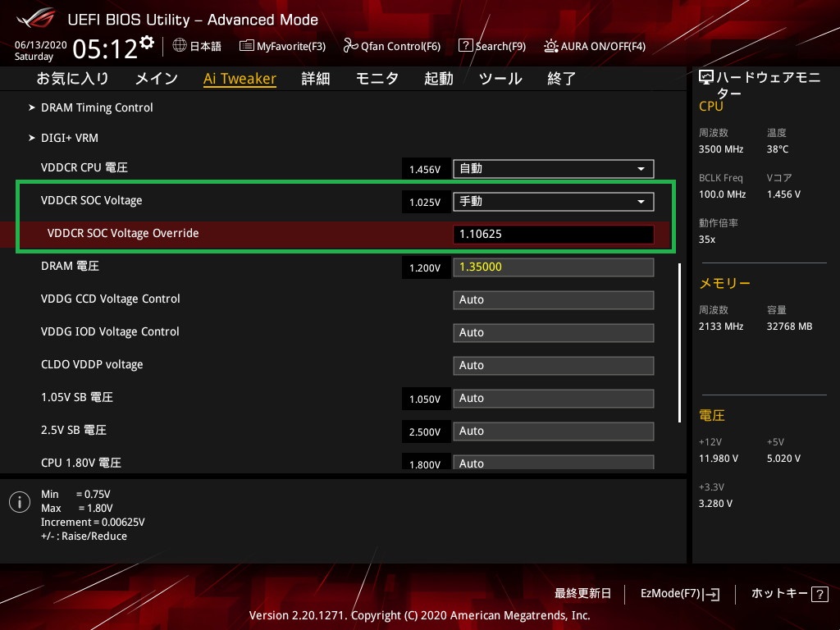
Task: Open Qfan Control(F6)
Action: [391, 46]
